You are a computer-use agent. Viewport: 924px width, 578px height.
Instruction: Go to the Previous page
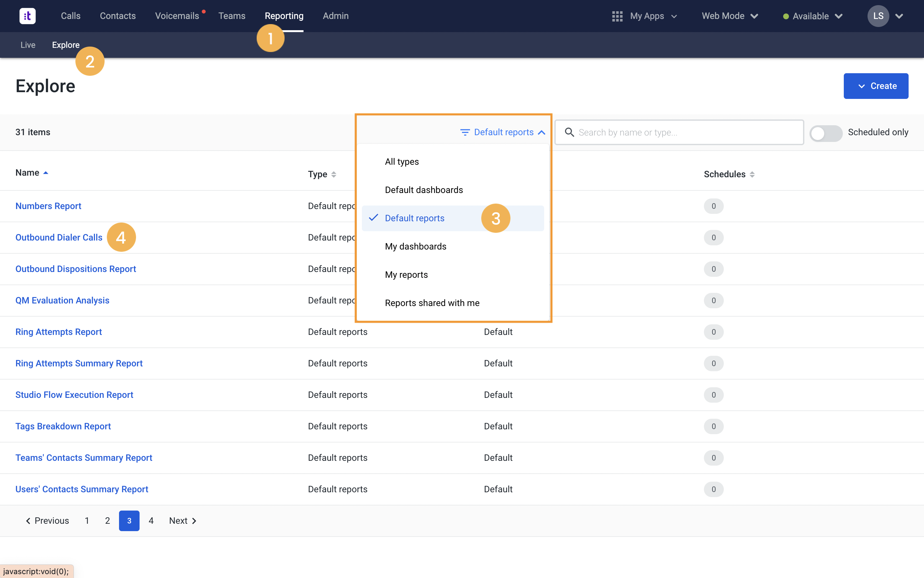pyautogui.click(x=47, y=521)
